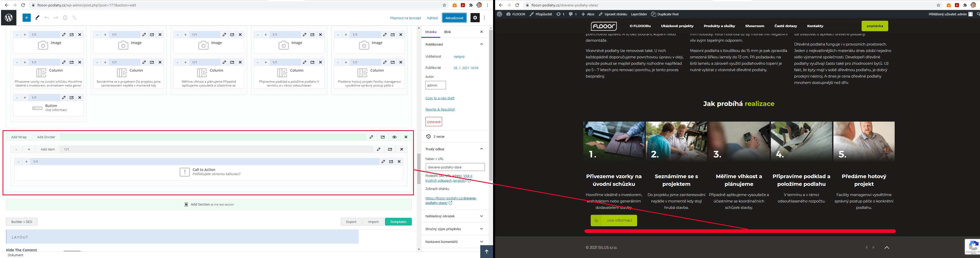This screenshot has height=258, width=980.
Task: Edit the Column block 'Přivezeme vzorky' with pencil
Action: (64, 62)
